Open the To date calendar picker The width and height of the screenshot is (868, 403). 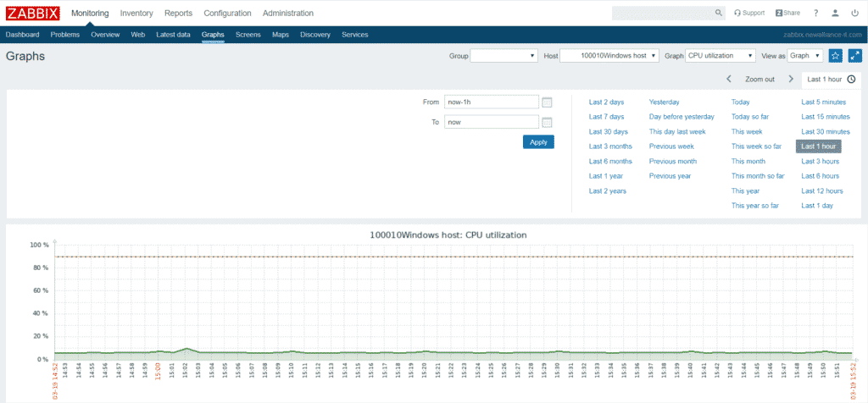click(547, 122)
